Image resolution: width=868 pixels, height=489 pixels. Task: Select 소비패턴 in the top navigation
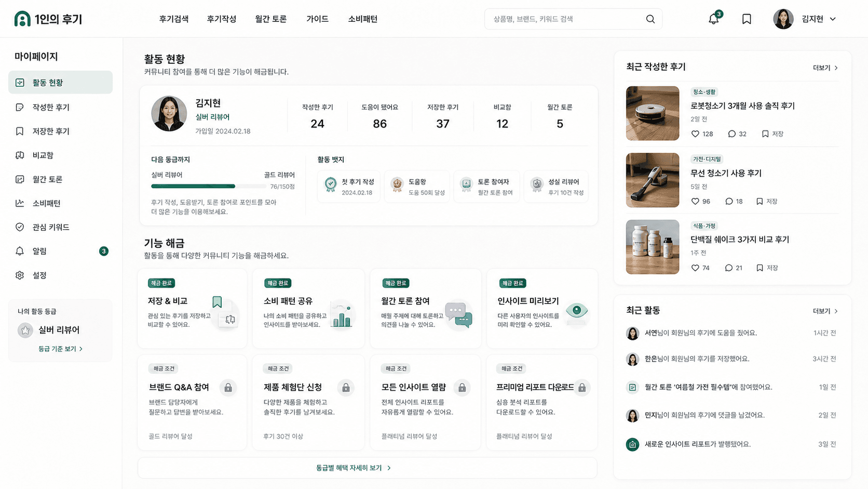click(363, 19)
